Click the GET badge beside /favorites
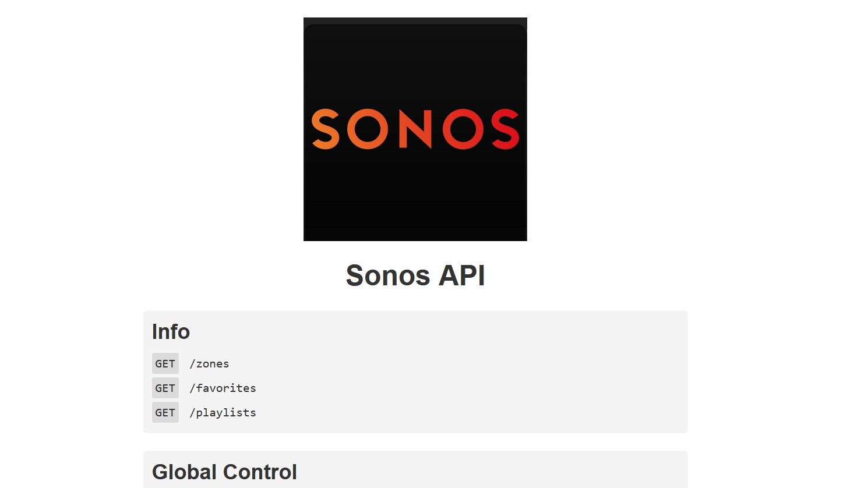 coord(165,388)
